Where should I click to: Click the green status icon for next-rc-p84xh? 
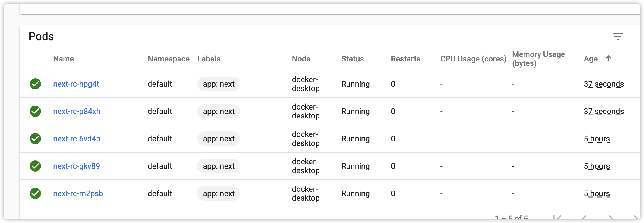(35, 111)
